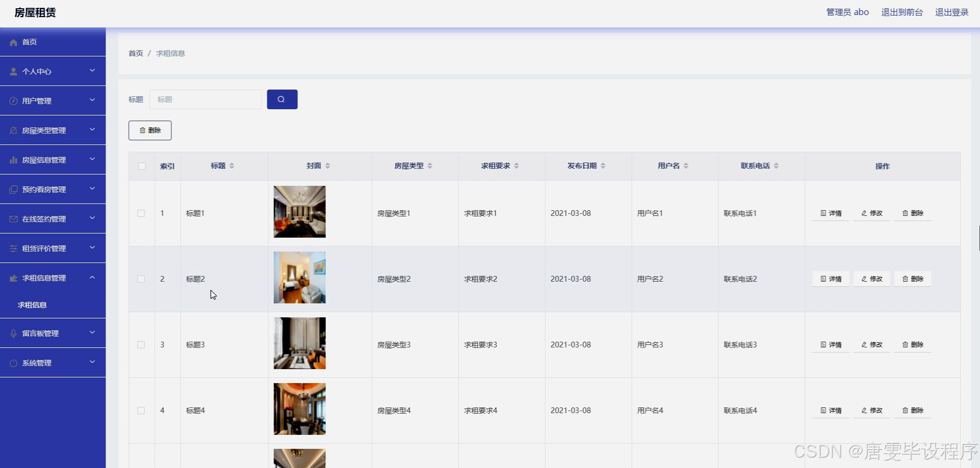Click the 房屋租赁 site title
The width and height of the screenshot is (980, 468).
(x=35, y=12)
